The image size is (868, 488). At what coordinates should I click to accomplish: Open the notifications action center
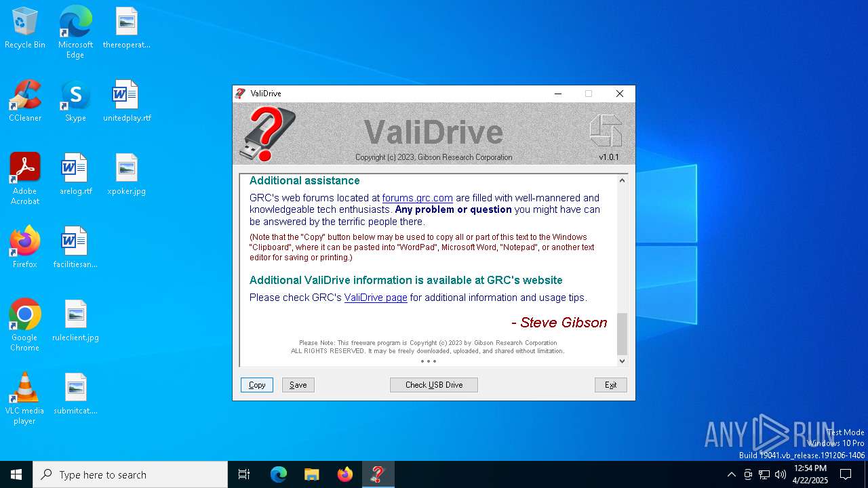[846, 474]
